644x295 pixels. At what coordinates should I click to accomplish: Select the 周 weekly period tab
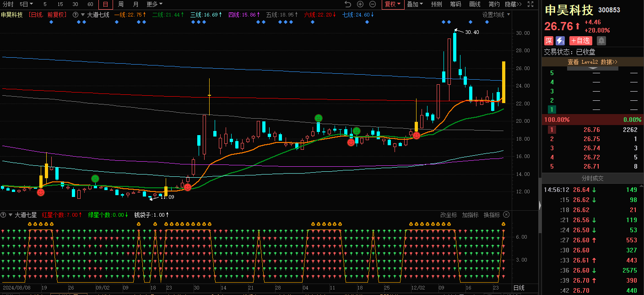coord(120,4)
